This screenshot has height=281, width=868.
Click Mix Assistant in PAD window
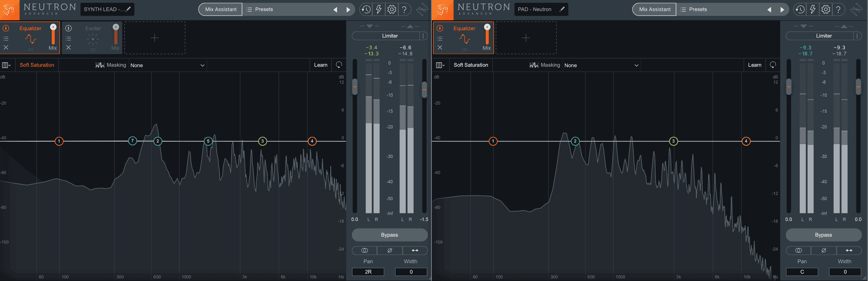pos(655,9)
